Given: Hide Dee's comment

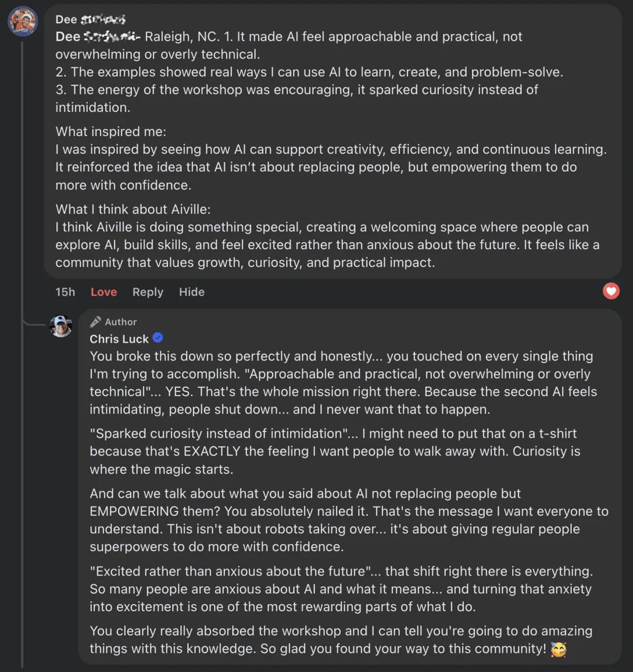Looking at the screenshot, I should click(191, 292).
